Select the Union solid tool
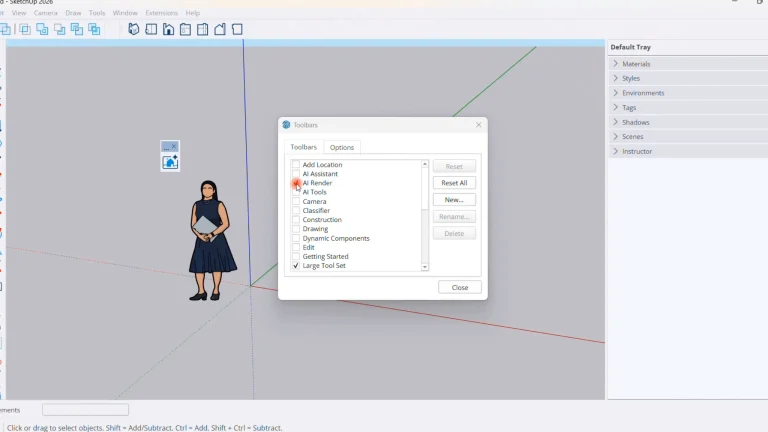 (42, 29)
